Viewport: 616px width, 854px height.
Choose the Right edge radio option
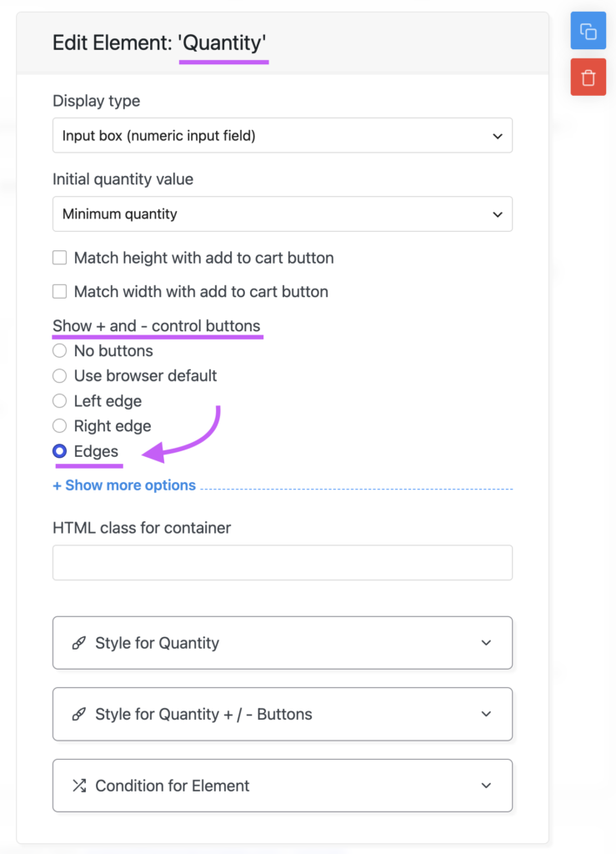[59, 426]
